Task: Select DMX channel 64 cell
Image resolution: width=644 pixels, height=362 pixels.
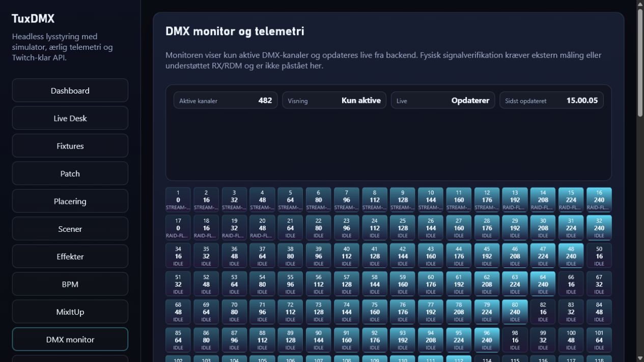Action: point(543,284)
